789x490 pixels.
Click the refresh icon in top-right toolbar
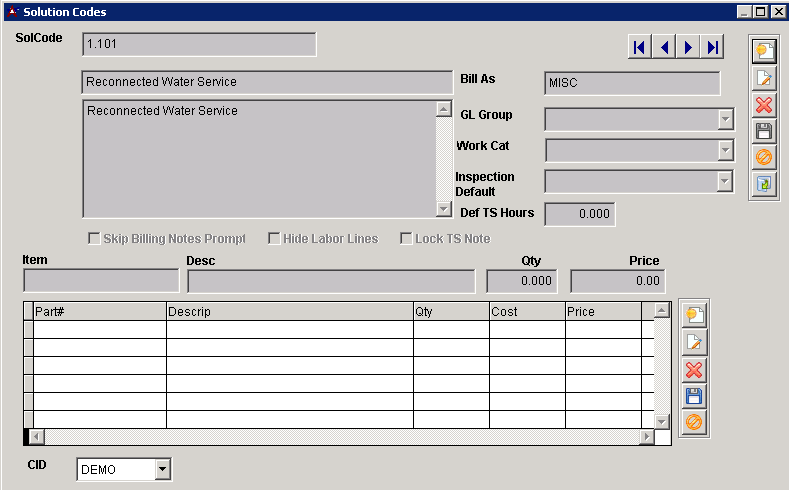pyautogui.click(x=764, y=185)
